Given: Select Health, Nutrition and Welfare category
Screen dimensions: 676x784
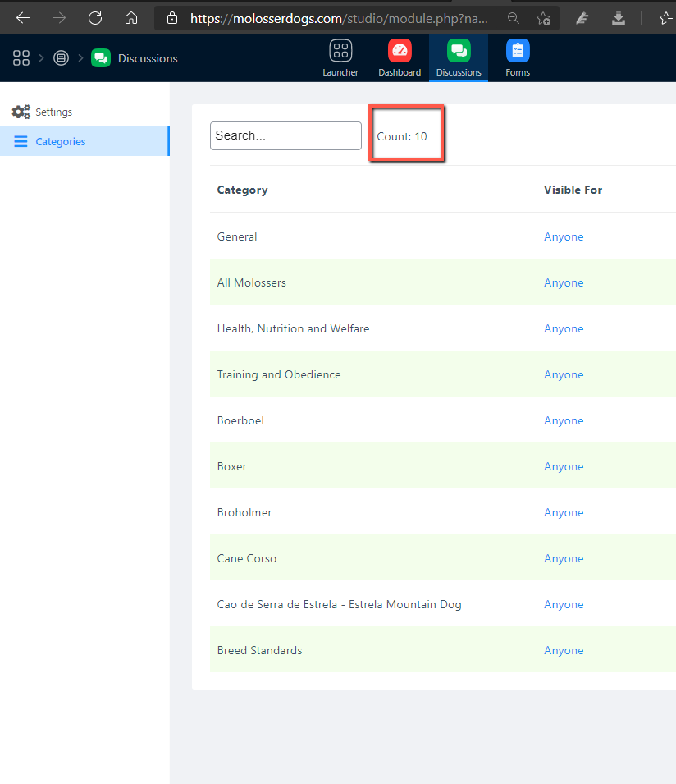Looking at the screenshot, I should tap(293, 328).
